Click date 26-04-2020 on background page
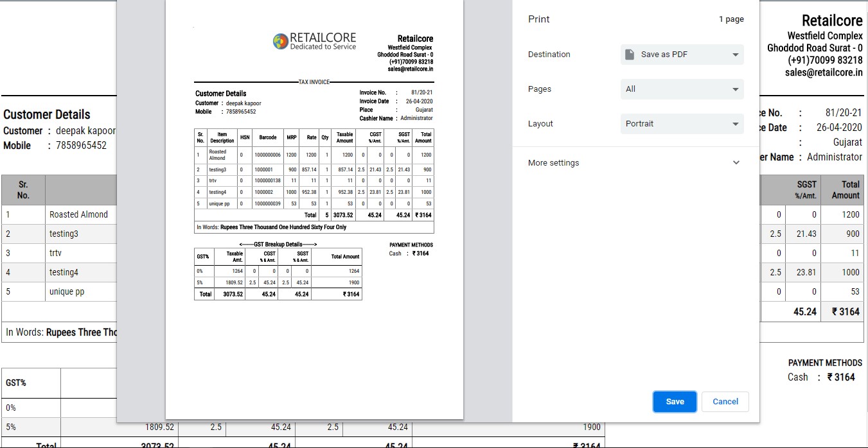Screen dimensions: 868x448 839,128
